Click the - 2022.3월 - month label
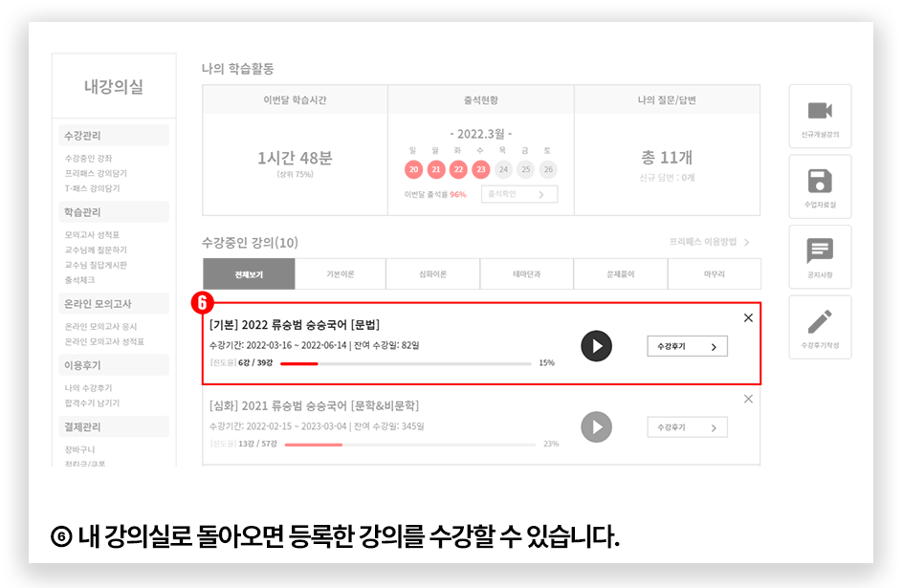 pos(481,134)
